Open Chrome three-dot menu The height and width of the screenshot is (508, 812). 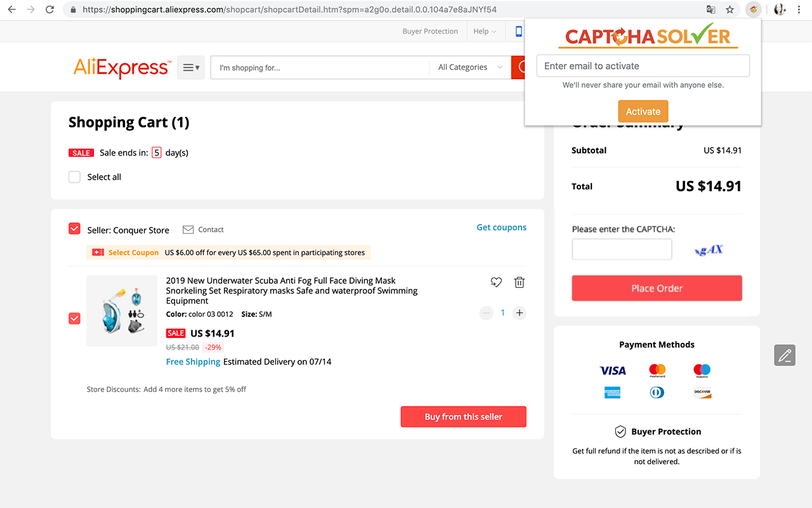tap(799, 10)
